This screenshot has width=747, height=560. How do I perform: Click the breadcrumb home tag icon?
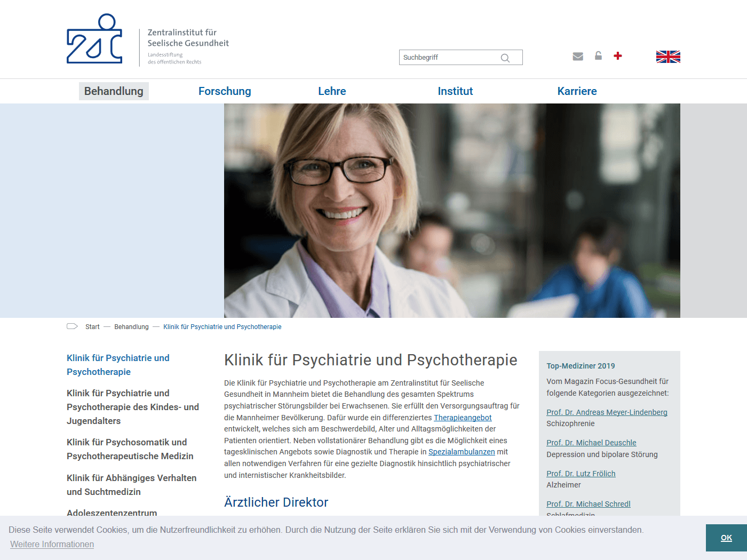coord(72,326)
